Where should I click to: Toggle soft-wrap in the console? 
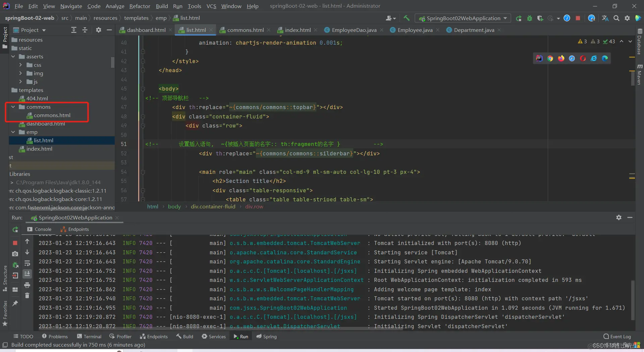(27, 263)
